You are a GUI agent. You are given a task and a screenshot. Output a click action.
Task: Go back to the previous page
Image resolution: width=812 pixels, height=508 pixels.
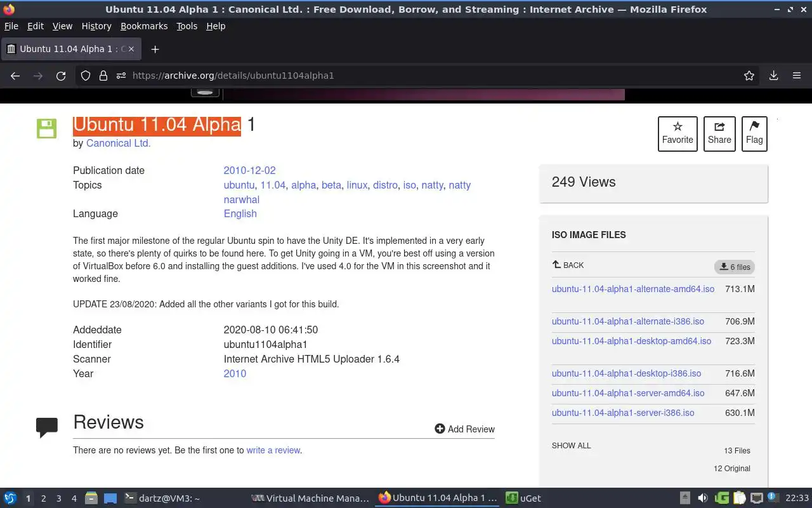15,76
